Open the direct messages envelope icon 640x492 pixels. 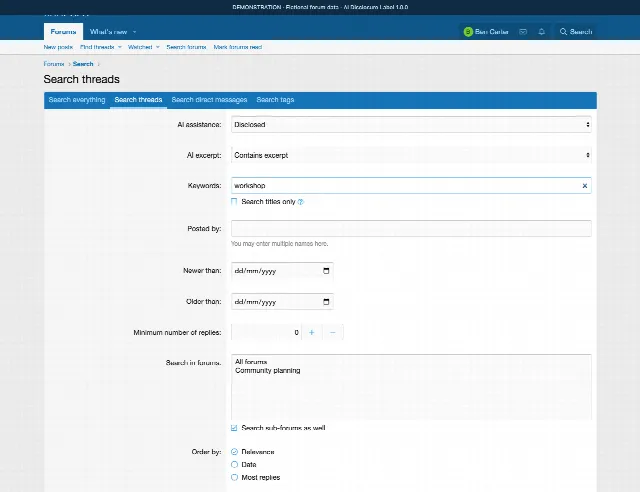523,31
